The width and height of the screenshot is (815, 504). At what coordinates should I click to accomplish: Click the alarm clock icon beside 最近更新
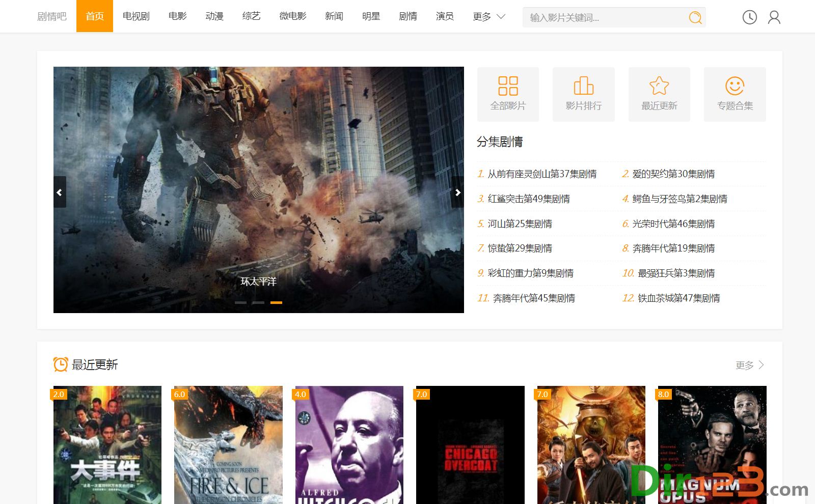61,365
